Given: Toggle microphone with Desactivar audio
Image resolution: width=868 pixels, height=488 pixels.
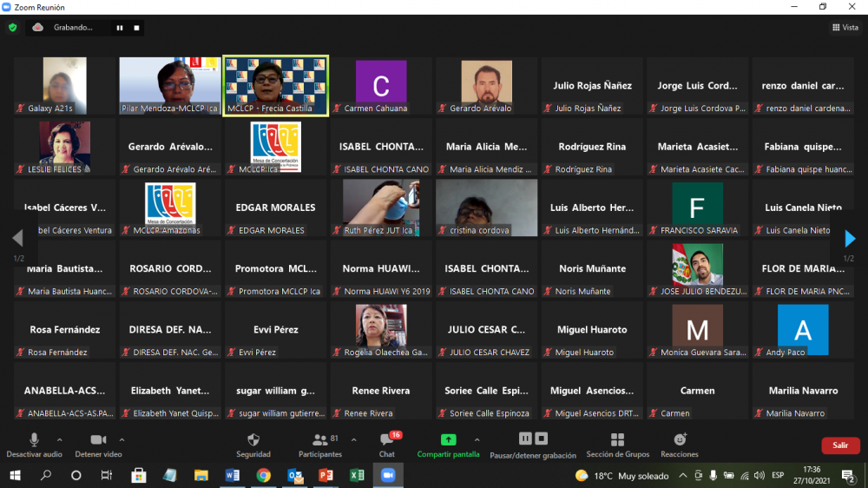Looking at the screenshot, I should 34,445.
